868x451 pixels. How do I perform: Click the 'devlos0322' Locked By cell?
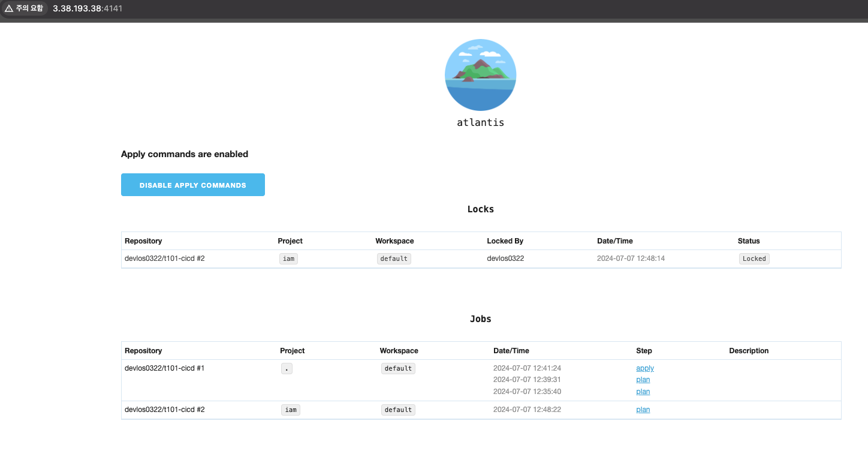pos(505,258)
